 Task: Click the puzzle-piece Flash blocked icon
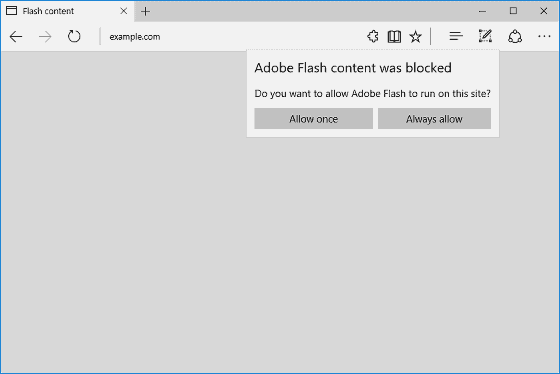click(373, 36)
